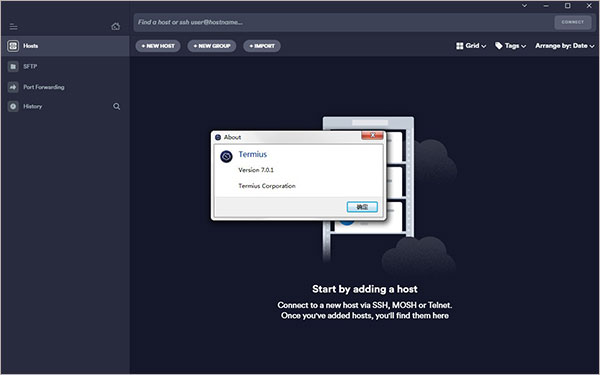Click the CONNECT button
This screenshot has width=600, height=375.
pos(572,22)
